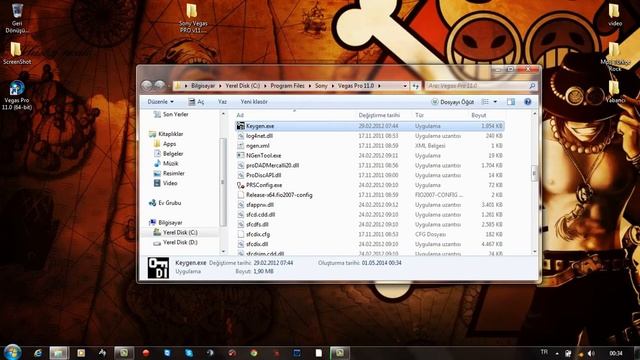Expand the address bar history dropdown
This screenshot has width=640, height=360.
405,86
